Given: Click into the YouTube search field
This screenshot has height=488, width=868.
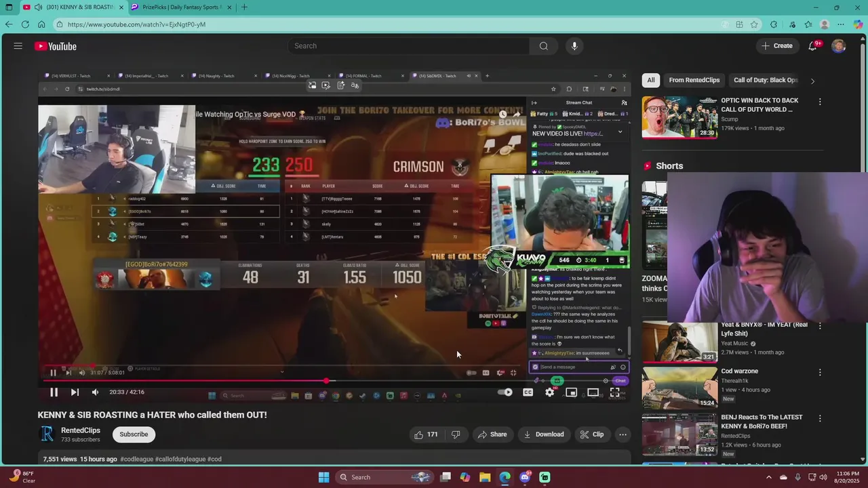Looking at the screenshot, I should [x=408, y=46].
